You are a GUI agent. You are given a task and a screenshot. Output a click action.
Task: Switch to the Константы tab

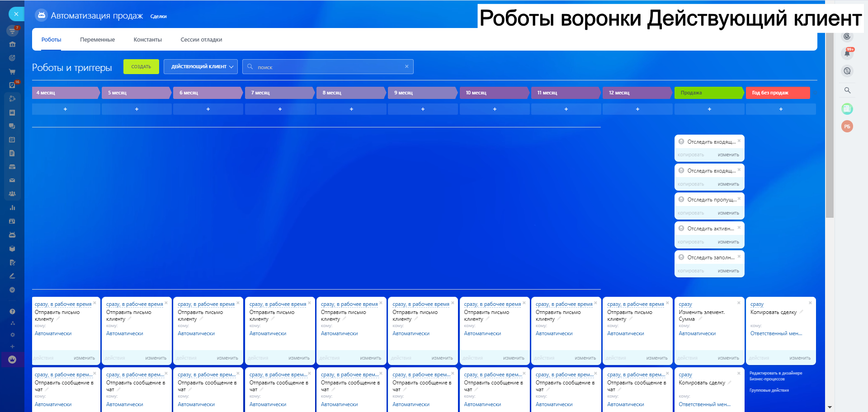(148, 40)
